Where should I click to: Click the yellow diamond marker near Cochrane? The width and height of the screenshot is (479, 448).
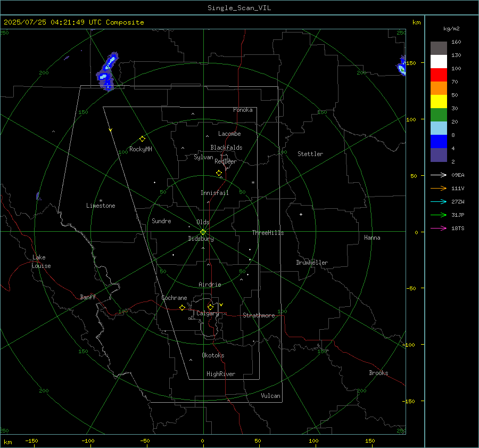[x=182, y=308]
